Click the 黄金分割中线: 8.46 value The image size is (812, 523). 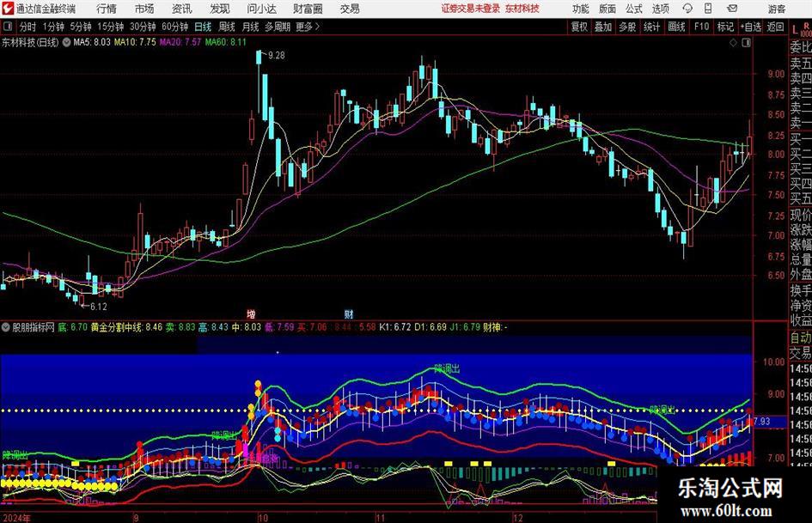point(126,327)
